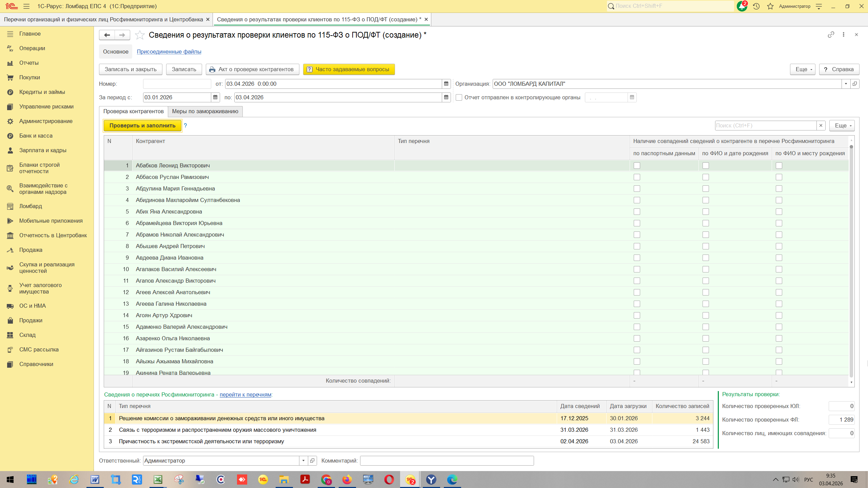
Task: Check passport match for Абабков Леонид Викторович
Action: tap(637, 165)
